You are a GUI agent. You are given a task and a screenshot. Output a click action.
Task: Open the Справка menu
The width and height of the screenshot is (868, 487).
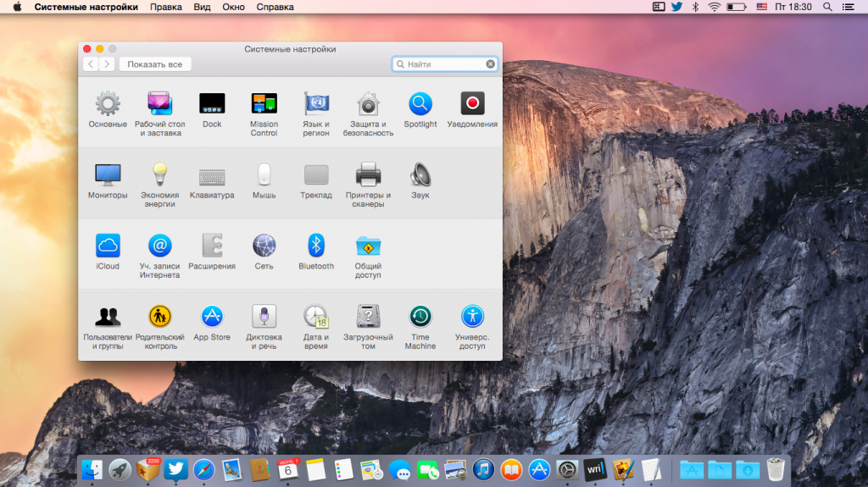[x=275, y=7]
